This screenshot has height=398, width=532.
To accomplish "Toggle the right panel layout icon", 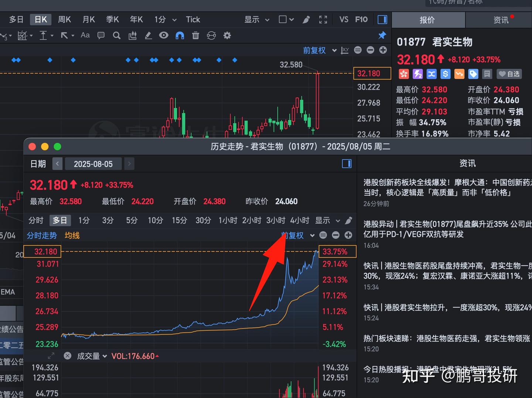I will click(x=382, y=20).
